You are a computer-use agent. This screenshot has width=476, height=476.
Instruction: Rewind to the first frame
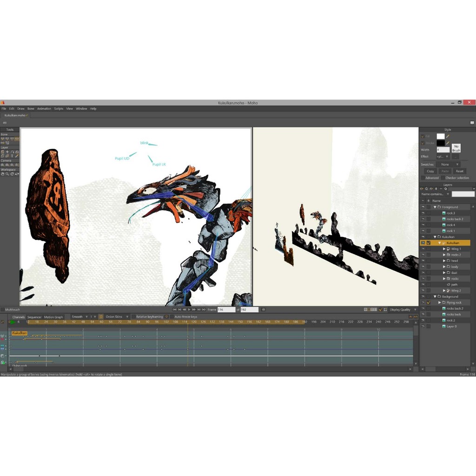(x=175, y=310)
